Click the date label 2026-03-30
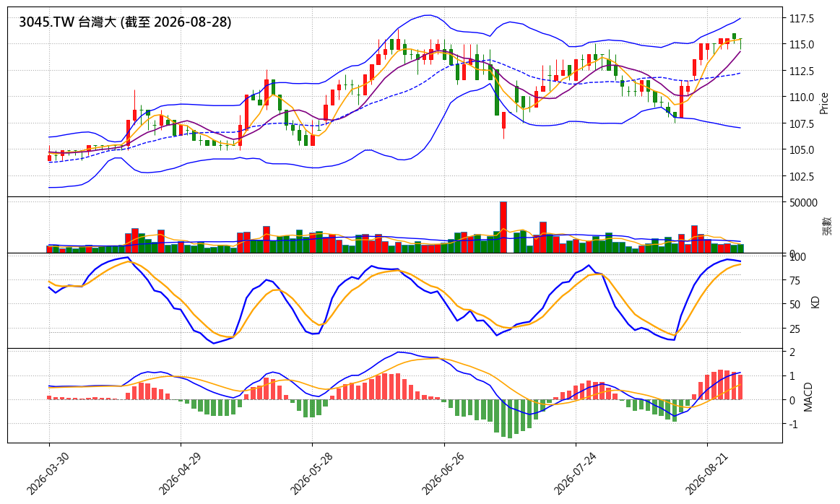The width and height of the screenshot is (840, 504). [x=47, y=474]
